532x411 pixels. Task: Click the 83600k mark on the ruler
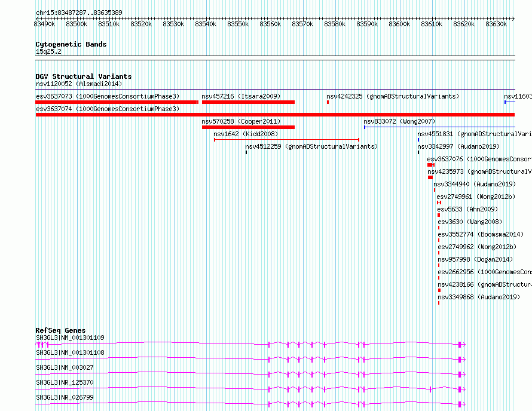399,24
